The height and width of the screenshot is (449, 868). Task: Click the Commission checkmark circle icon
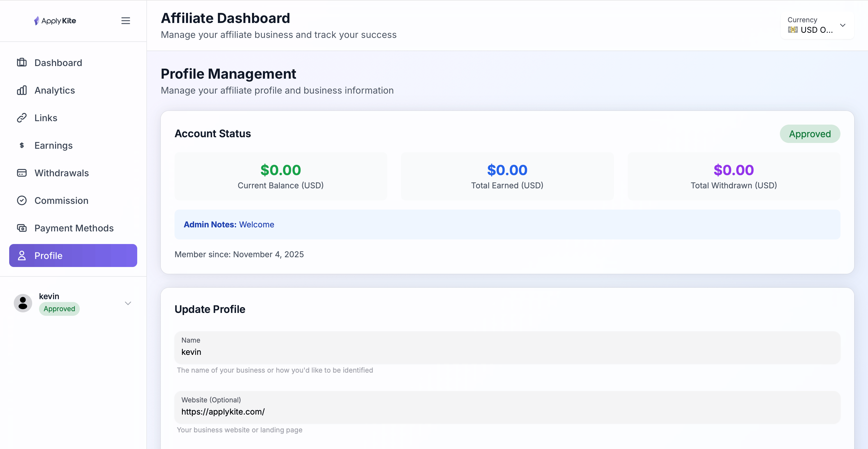(x=22, y=201)
